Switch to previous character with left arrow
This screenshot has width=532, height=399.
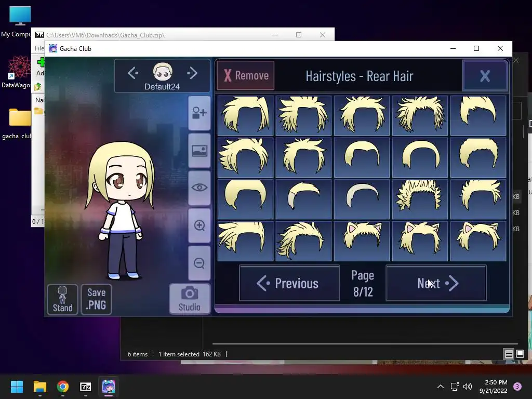tap(132, 73)
